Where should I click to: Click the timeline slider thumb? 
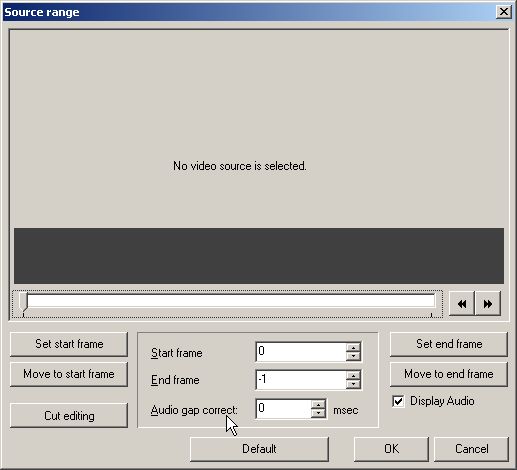pyautogui.click(x=23, y=303)
